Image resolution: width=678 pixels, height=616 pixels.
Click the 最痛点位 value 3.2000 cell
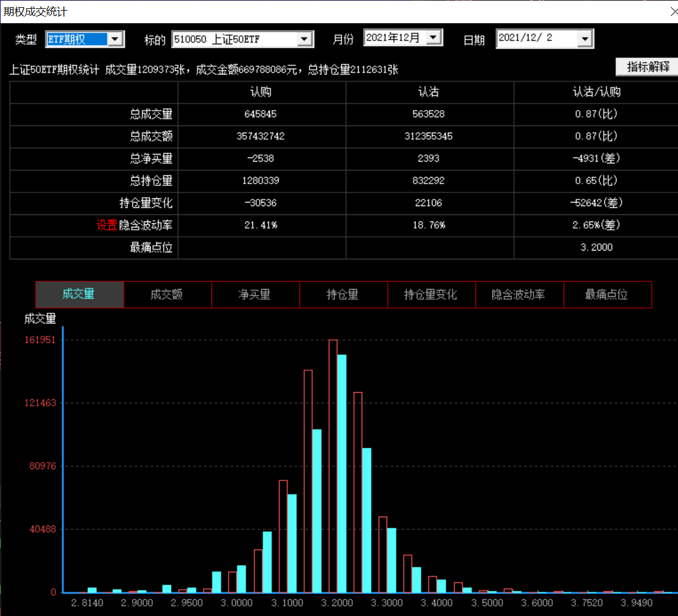point(596,248)
